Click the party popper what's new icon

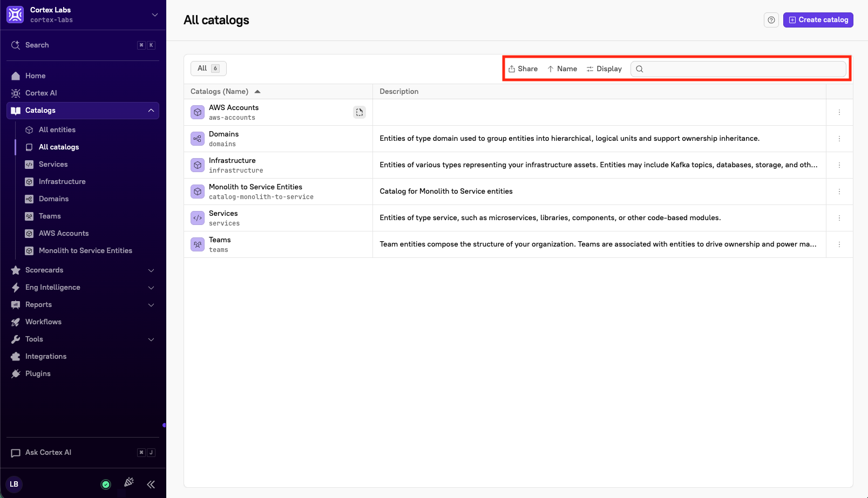(128, 482)
